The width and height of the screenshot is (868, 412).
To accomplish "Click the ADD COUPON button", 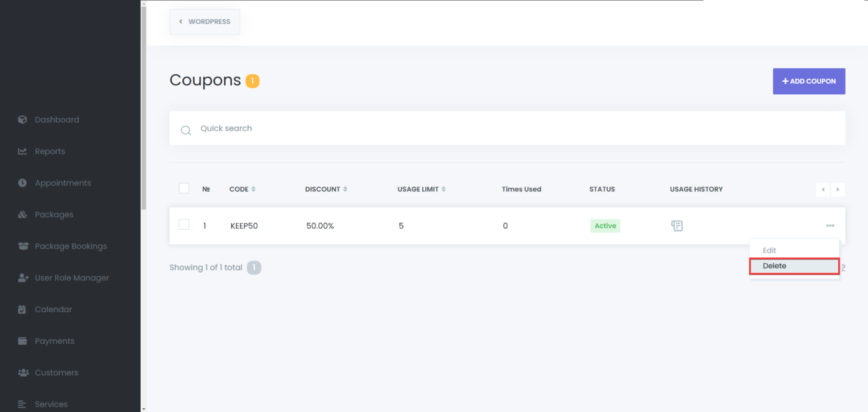I will [x=808, y=81].
